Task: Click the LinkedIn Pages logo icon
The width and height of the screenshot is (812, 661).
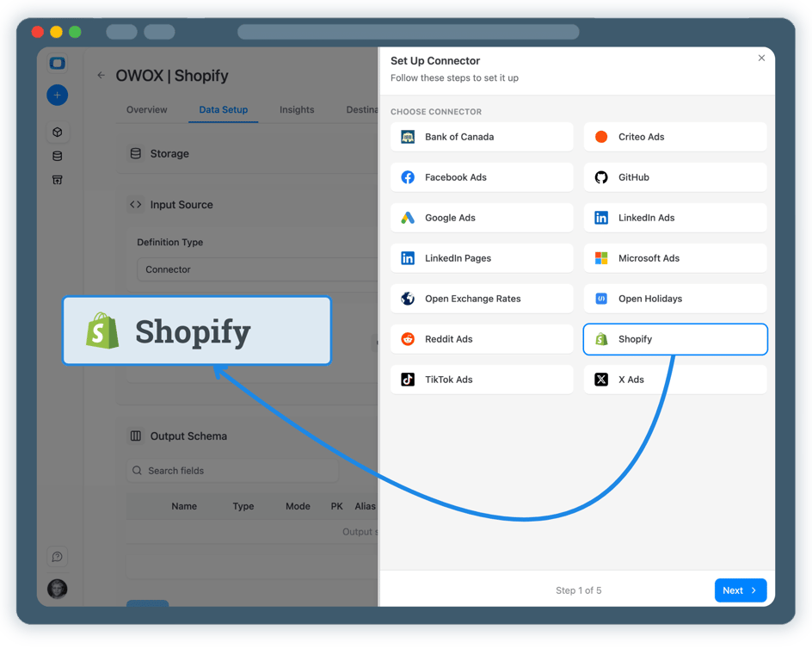Action: coord(408,258)
